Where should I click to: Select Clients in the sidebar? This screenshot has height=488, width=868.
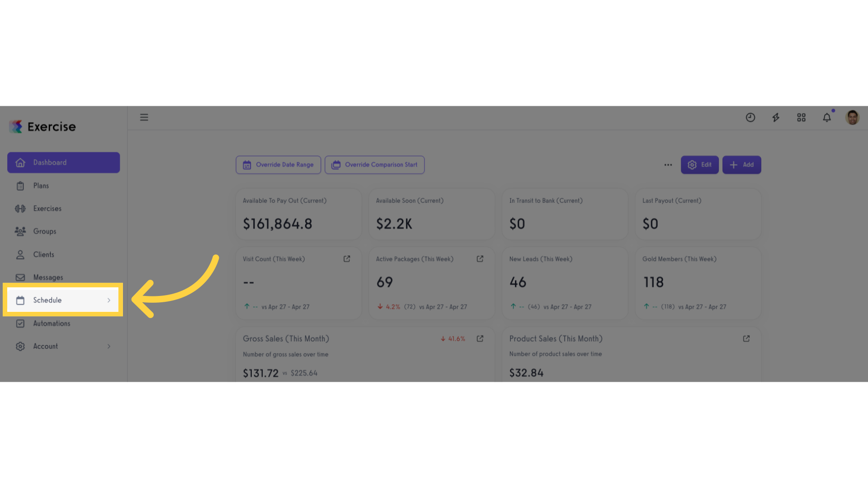tap(43, 255)
